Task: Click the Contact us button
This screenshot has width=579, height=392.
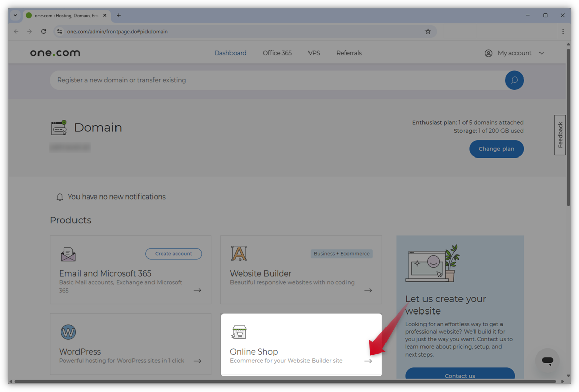Action: tap(459, 376)
